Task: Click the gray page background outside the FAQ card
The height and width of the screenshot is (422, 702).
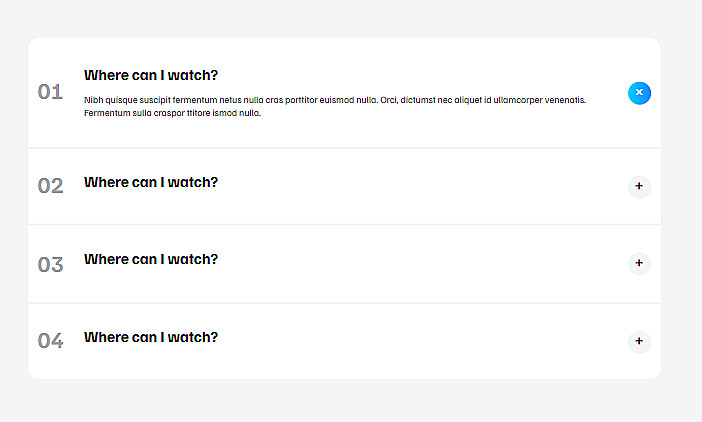Action: 682,200
